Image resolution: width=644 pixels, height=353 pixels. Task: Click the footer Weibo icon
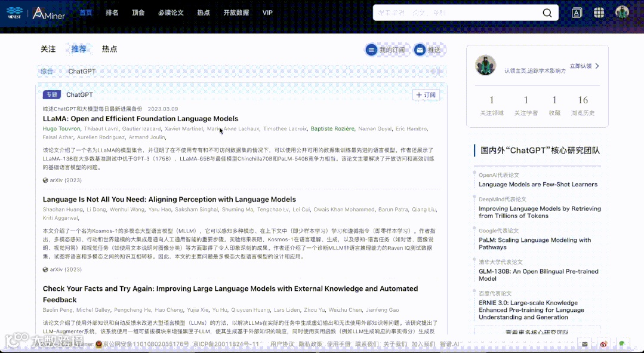click(x=603, y=344)
